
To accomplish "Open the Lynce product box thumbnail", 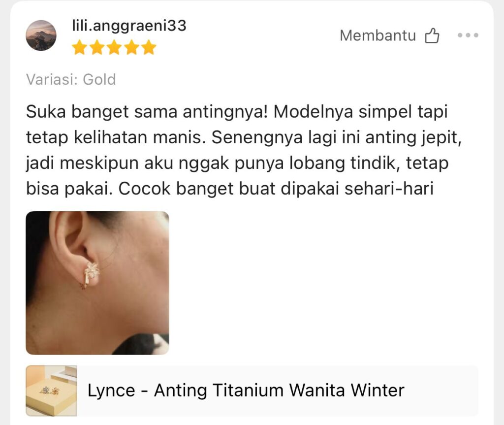I will tap(51, 391).
